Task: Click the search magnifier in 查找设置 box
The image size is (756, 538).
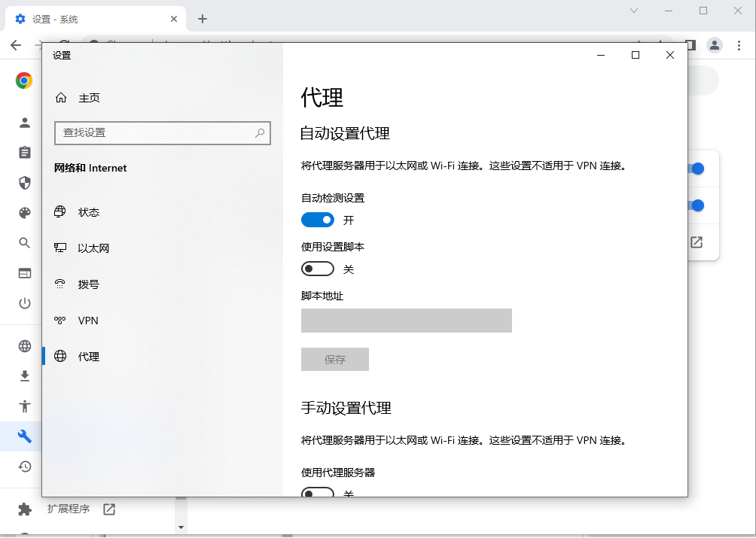Action: [260, 133]
